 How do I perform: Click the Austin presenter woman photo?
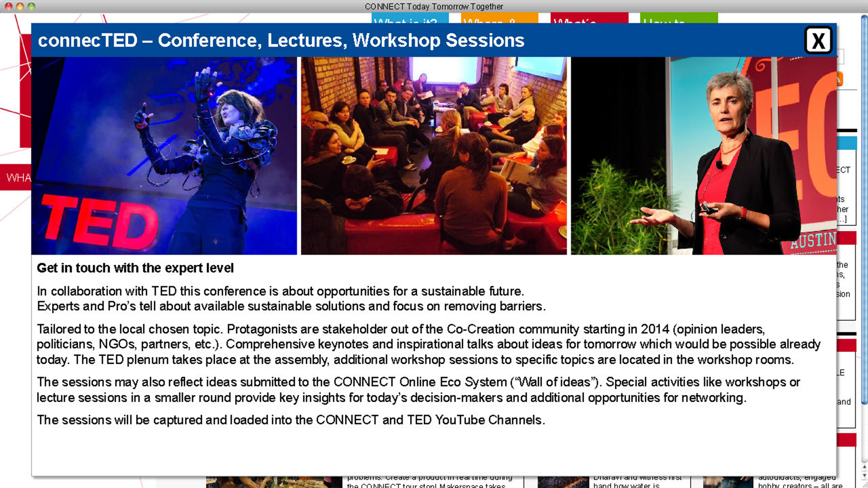pos(703,155)
